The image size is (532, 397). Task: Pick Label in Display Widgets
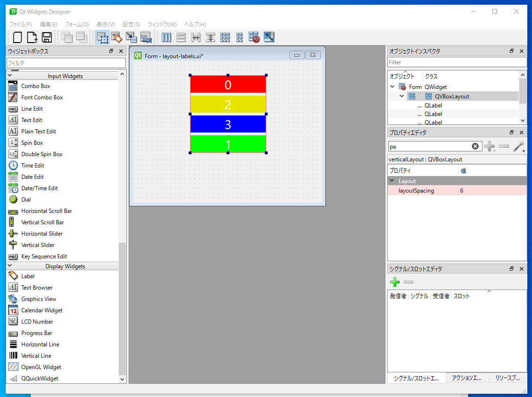[28, 276]
